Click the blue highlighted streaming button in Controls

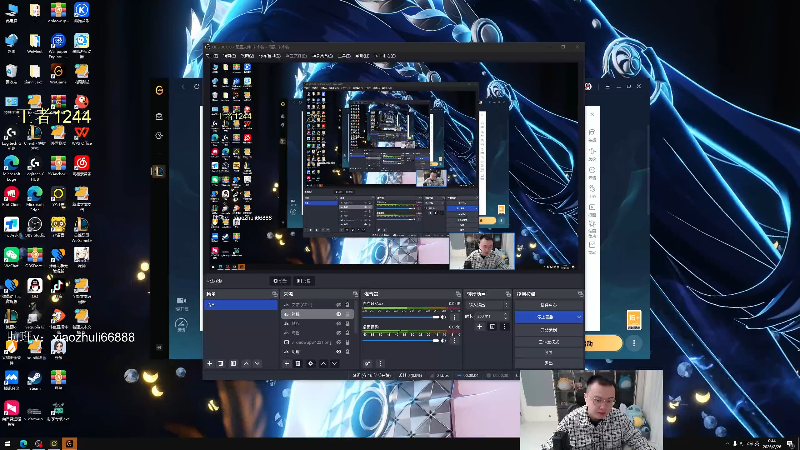[549, 317]
